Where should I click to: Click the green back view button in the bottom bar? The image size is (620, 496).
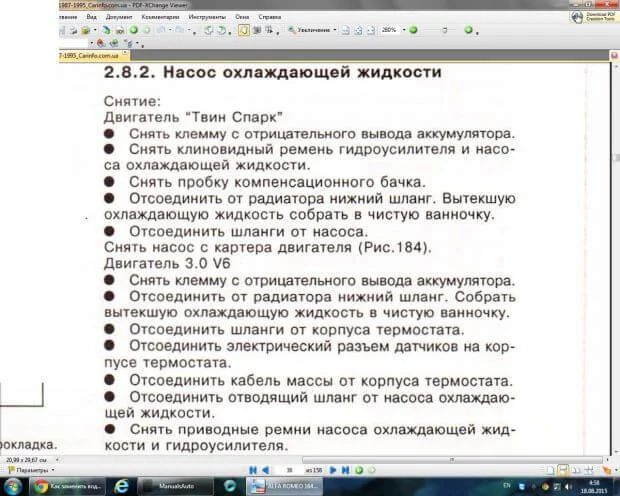359,470
